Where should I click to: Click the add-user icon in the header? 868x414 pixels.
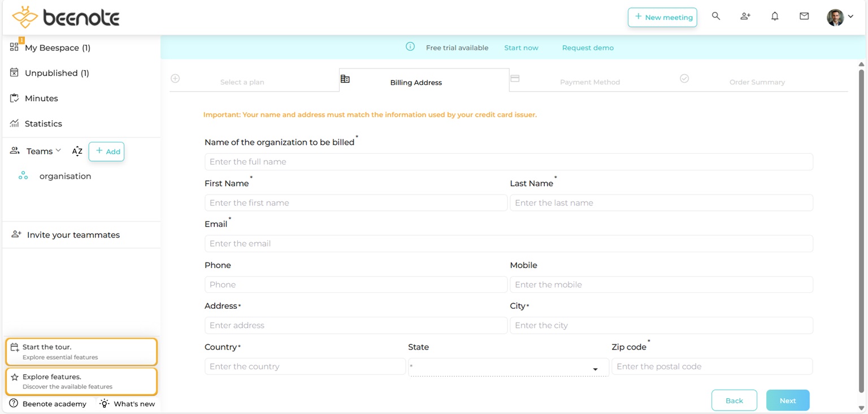pyautogui.click(x=745, y=16)
